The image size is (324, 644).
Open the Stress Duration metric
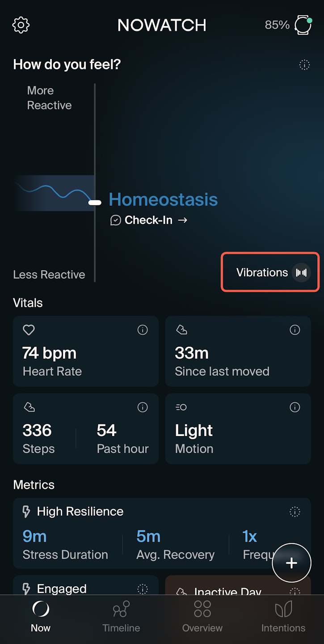pos(65,544)
